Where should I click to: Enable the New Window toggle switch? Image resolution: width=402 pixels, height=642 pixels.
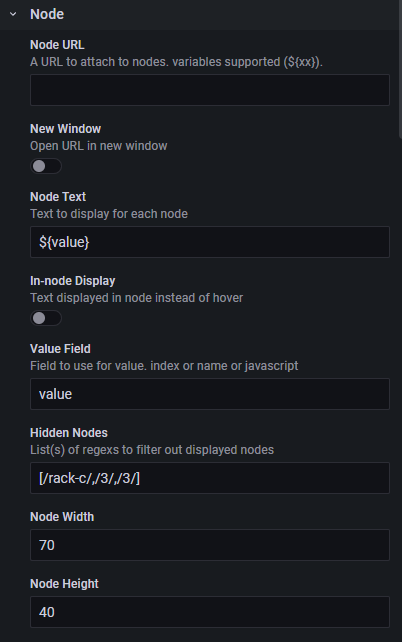[46, 166]
